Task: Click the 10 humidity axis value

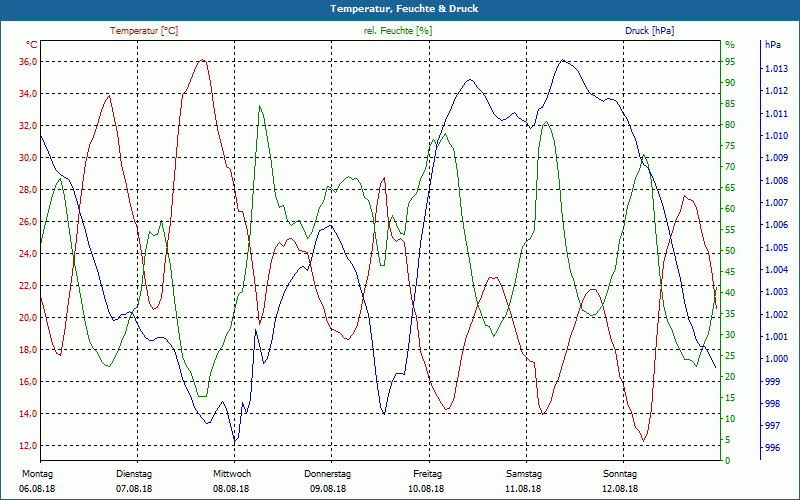Action: tap(730, 419)
